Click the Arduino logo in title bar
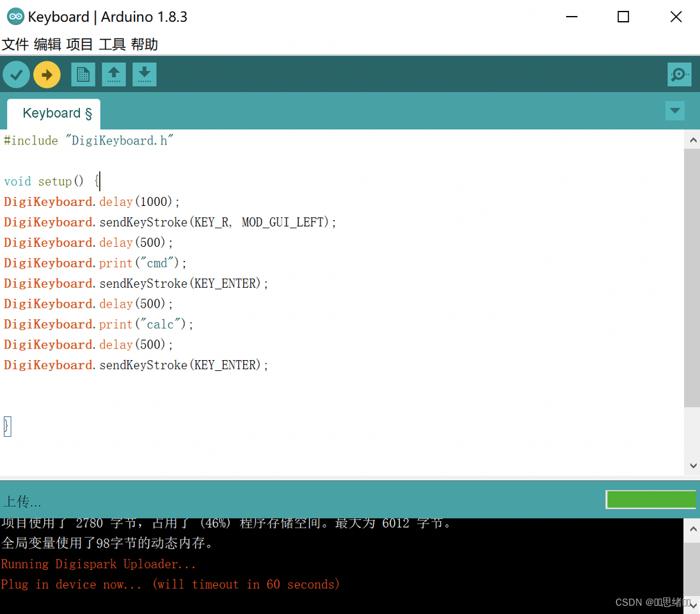This screenshot has height=614, width=700. click(x=15, y=17)
